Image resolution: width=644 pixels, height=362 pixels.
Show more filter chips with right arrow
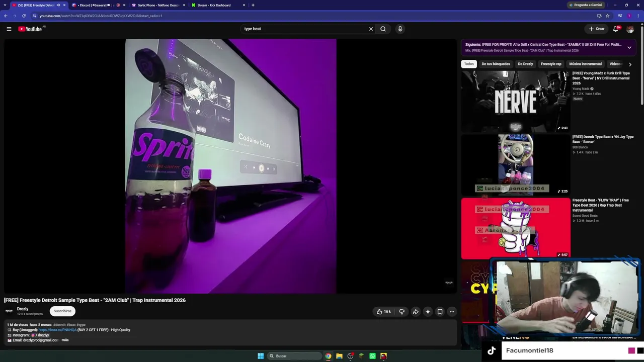(x=630, y=64)
